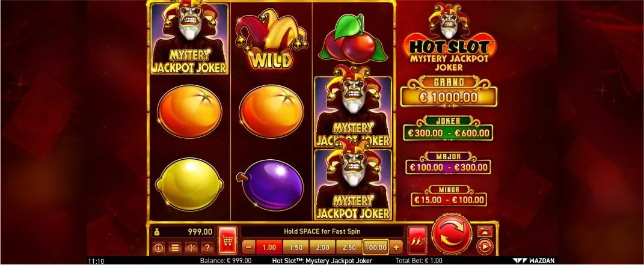Start autoplay with the play circle icon
The image size is (644, 265).
485,248
